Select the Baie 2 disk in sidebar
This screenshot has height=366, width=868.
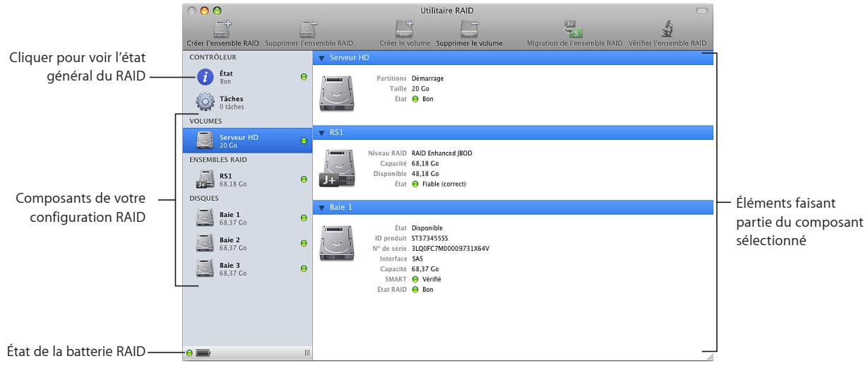(x=247, y=243)
